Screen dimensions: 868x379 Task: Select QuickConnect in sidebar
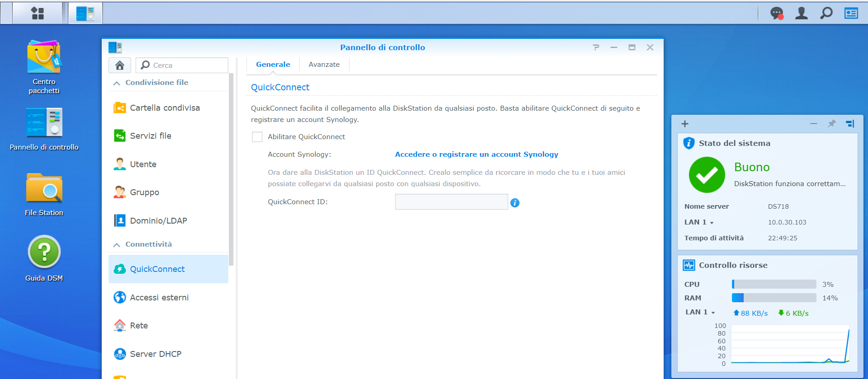click(168, 269)
